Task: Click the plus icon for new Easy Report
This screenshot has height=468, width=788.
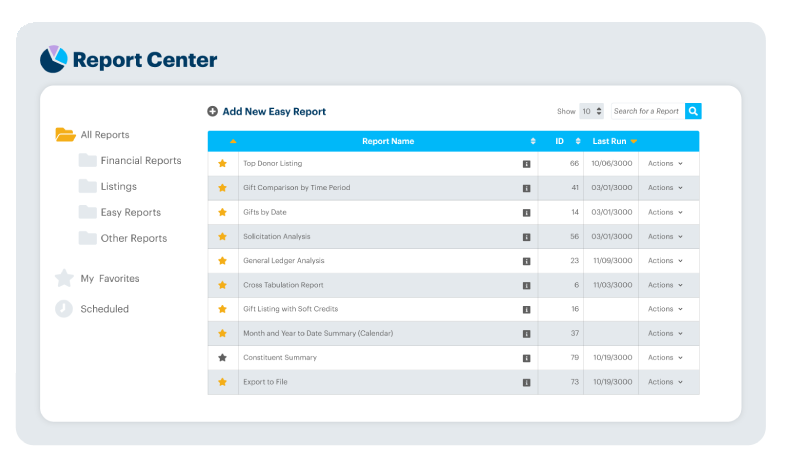Action: [212, 112]
